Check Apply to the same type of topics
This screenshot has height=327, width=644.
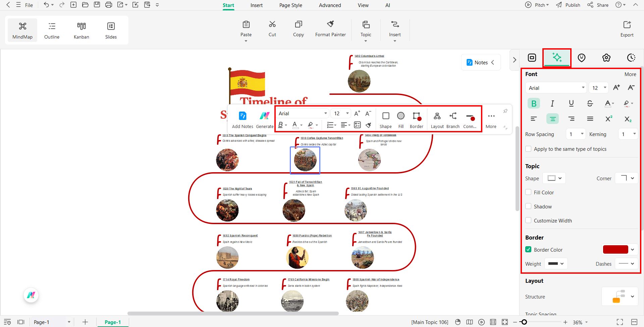pos(528,149)
